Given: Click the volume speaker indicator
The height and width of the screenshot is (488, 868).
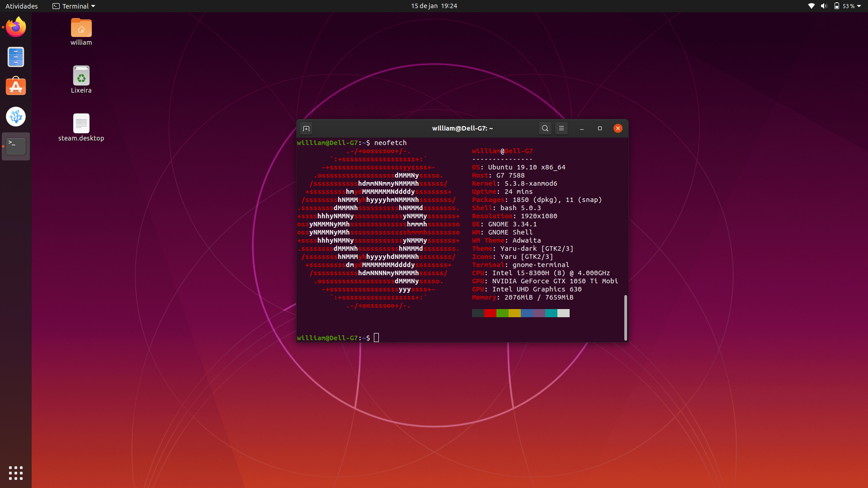Looking at the screenshot, I should pos(824,6).
